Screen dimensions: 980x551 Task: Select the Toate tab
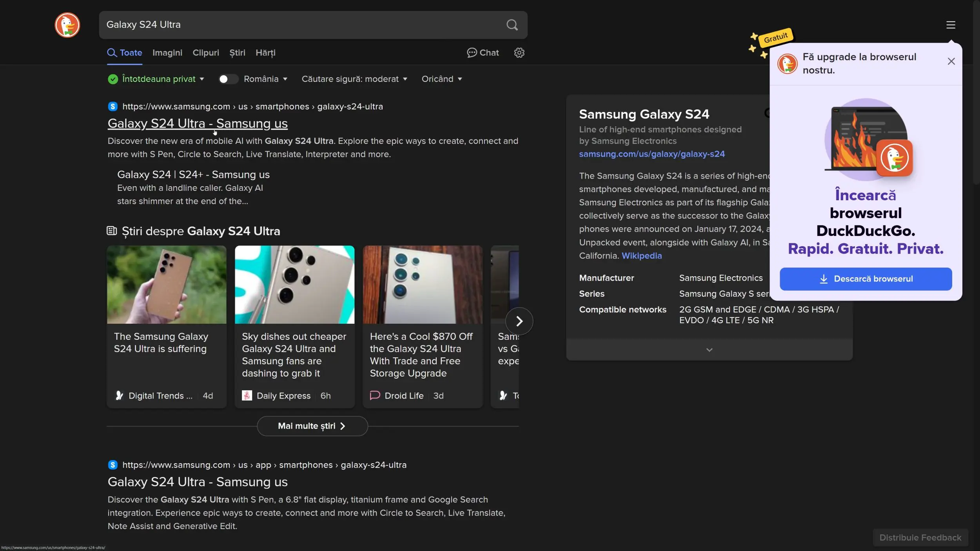point(125,53)
